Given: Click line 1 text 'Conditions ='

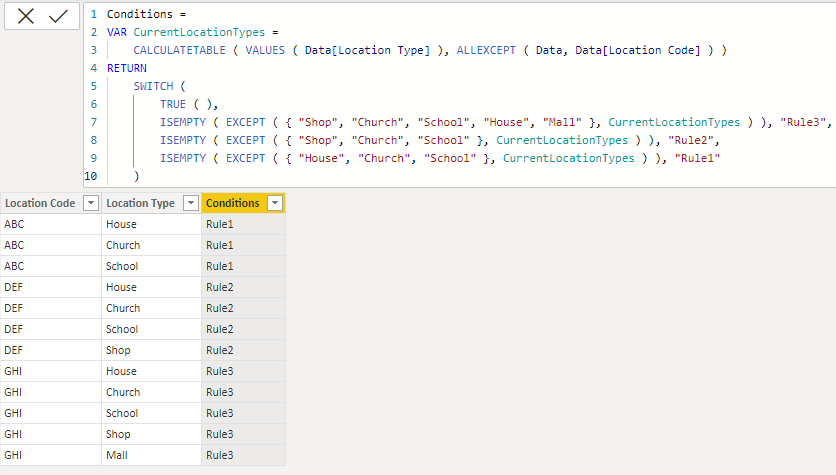Looking at the screenshot, I should [146, 14].
